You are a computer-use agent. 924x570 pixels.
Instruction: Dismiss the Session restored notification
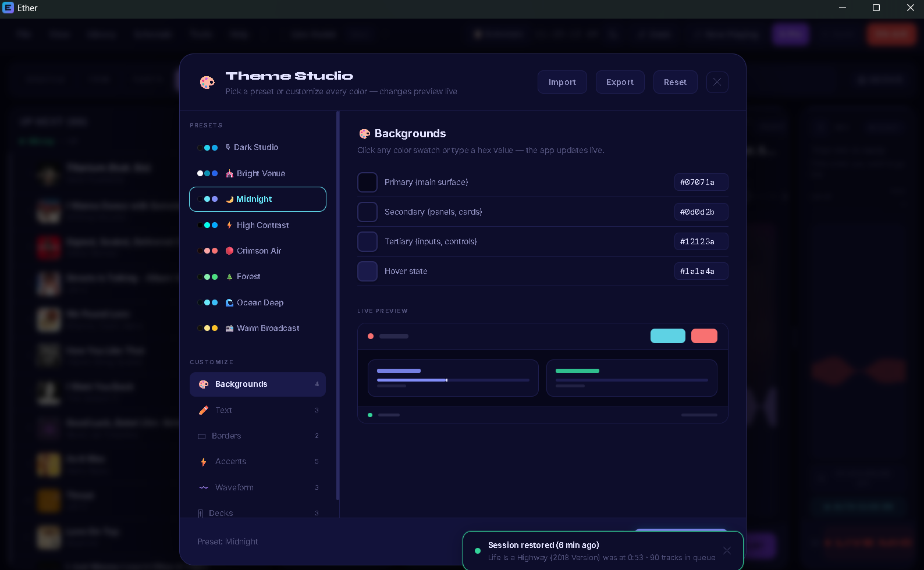click(727, 550)
